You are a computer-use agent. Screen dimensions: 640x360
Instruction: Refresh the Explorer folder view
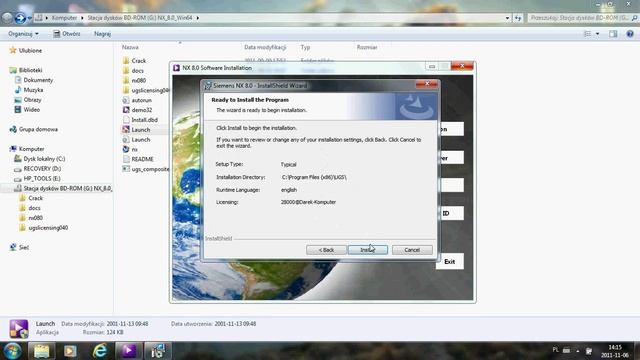518,18
